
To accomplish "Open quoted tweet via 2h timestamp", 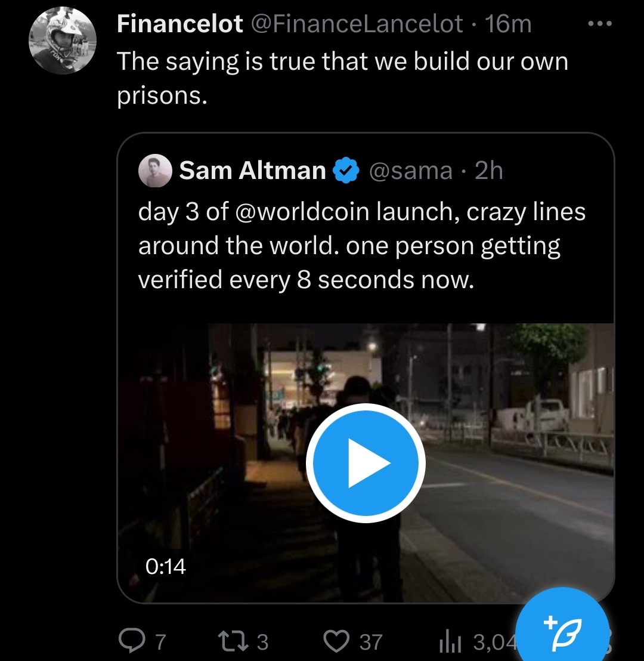I will pos(489,171).
